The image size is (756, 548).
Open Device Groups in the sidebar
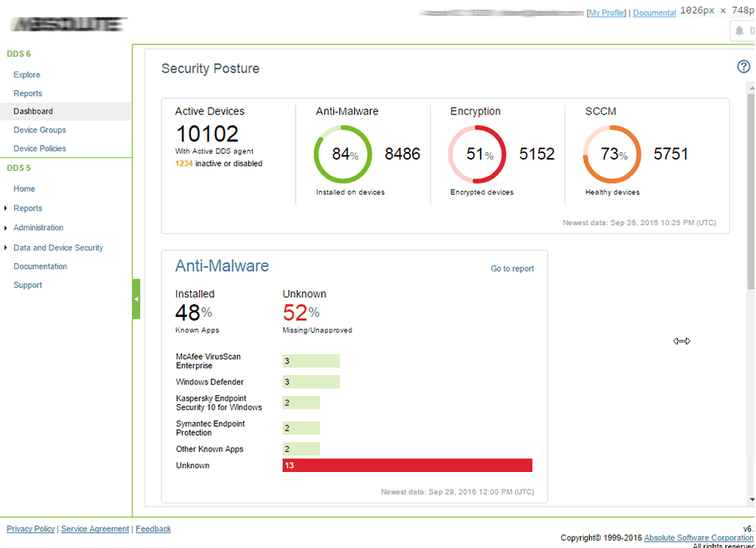coord(38,129)
